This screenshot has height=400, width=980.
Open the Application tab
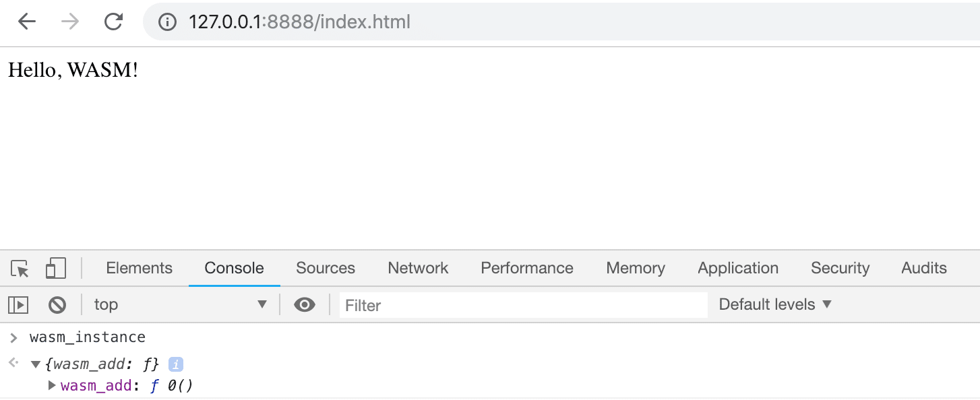(x=738, y=268)
